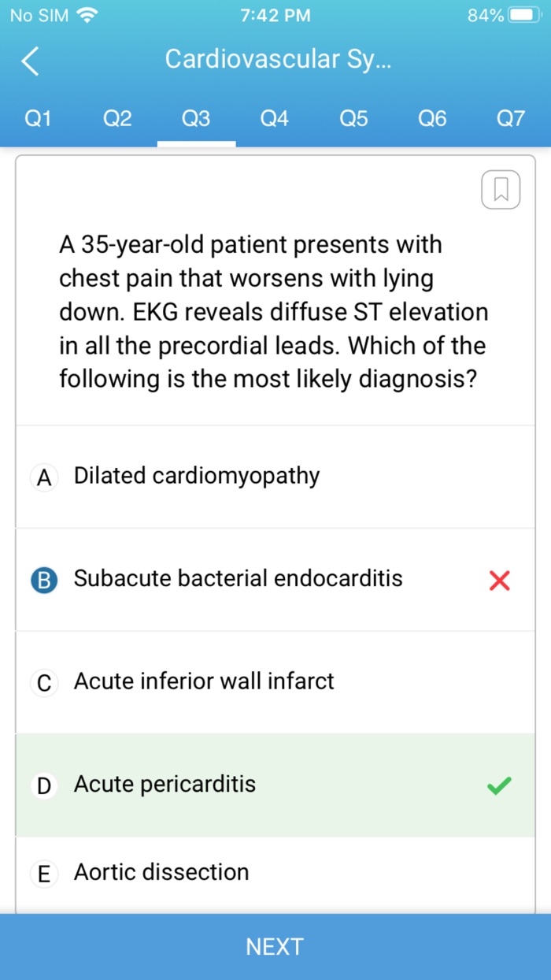Image resolution: width=551 pixels, height=980 pixels.
Task: Open question Q7
Action: pyautogui.click(x=511, y=118)
